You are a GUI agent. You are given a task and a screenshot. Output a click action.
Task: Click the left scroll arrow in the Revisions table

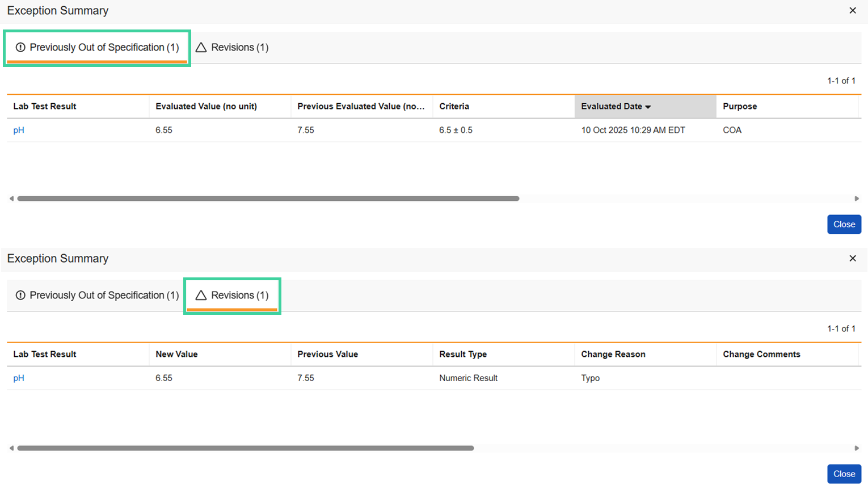click(x=11, y=448)
